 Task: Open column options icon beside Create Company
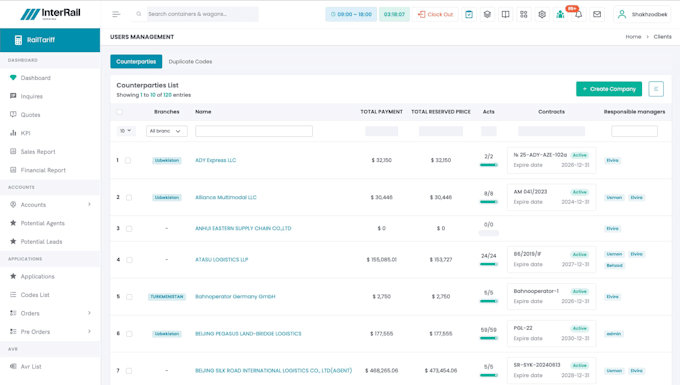click(656, 89)
